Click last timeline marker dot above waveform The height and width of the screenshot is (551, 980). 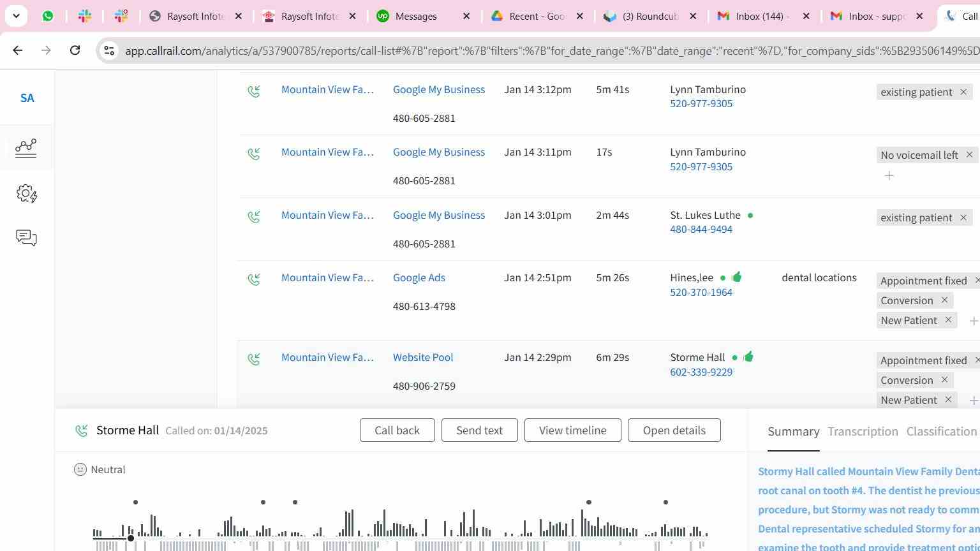[665, 503]
